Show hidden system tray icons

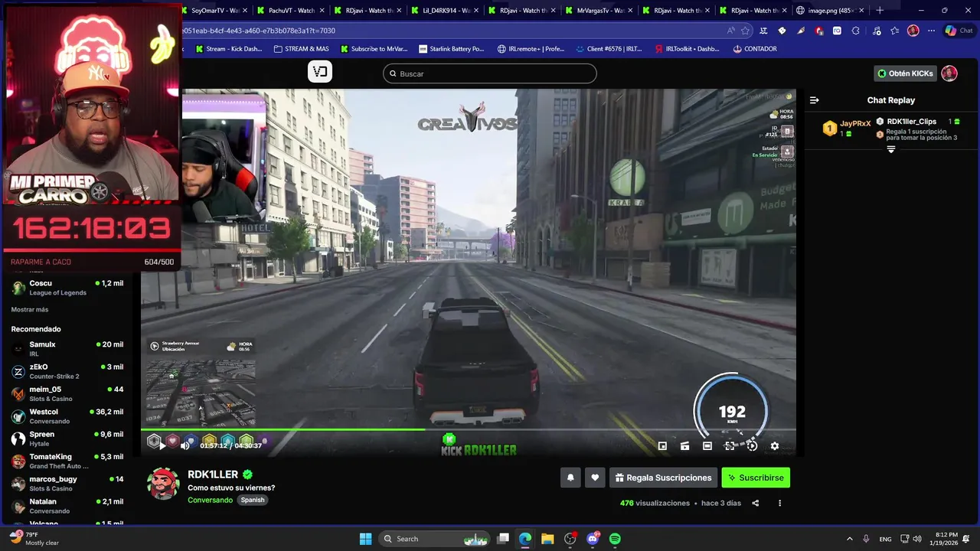(x=849, y=539)
